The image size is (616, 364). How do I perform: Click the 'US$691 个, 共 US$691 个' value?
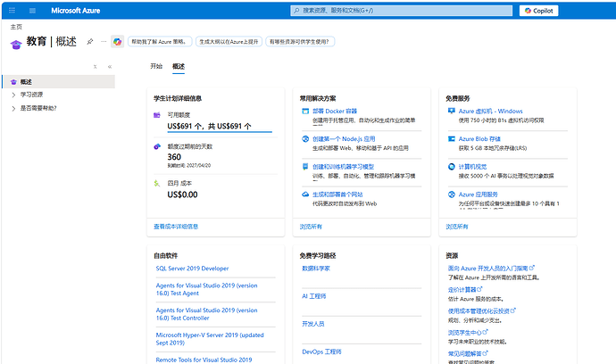[209, 126]
